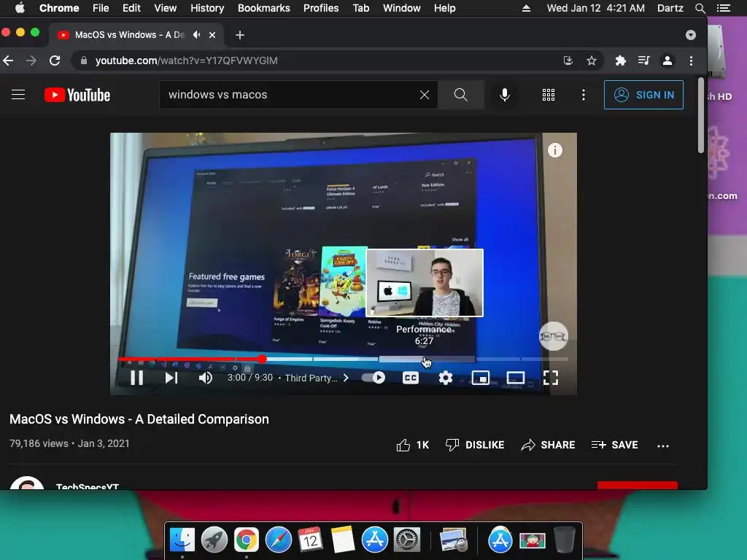Open the YouTube apps grid

[549, 95]
